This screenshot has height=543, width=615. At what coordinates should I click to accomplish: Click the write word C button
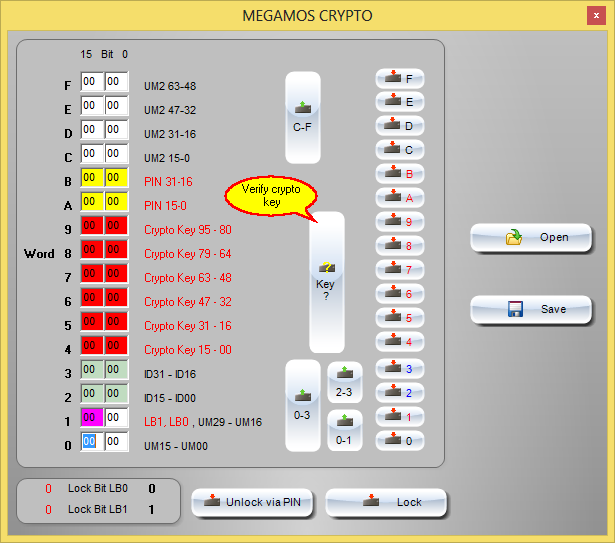[400, 150]
